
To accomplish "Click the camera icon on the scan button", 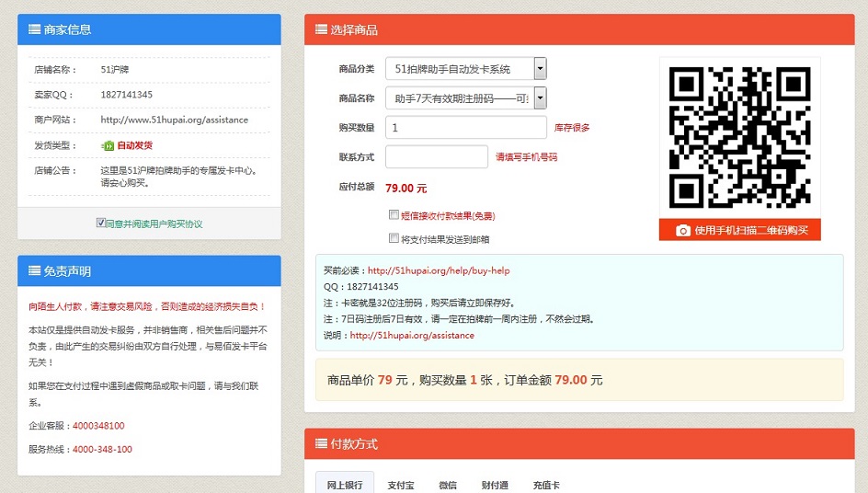I will click(683, 231).
